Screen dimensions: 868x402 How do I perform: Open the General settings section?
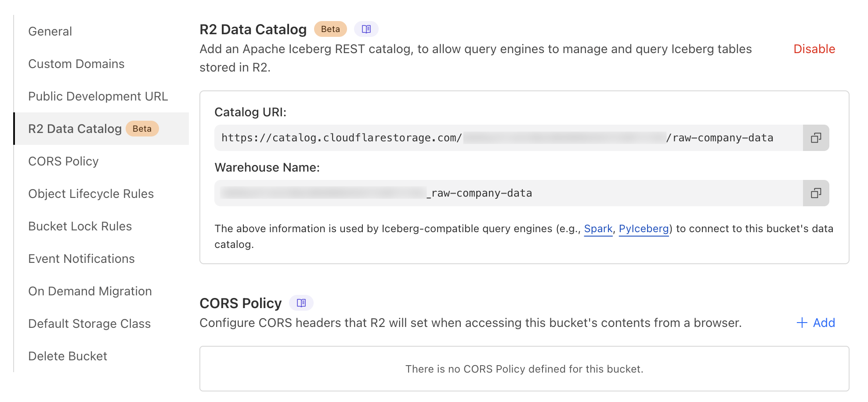tap(50, 31)
